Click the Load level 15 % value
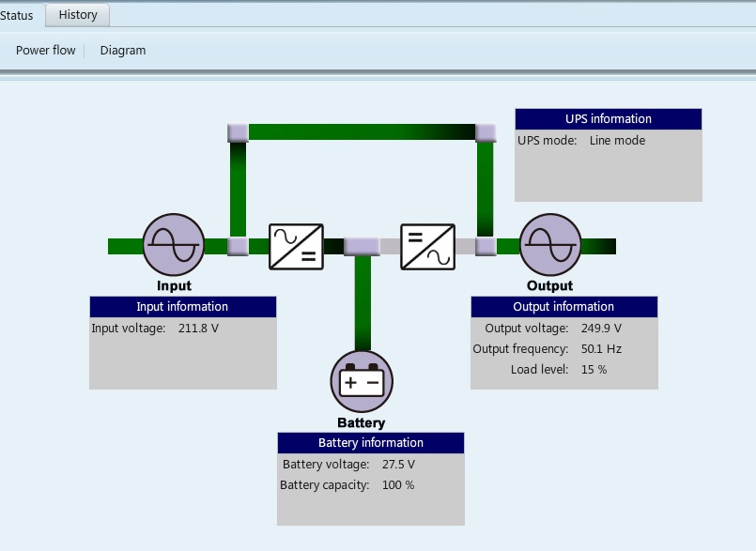Viewport: 756px width, 551px height. (x=595, y=370)
